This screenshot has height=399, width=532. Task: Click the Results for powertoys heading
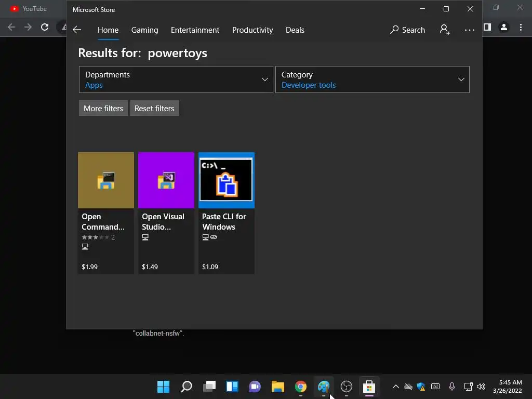[x=142, y=53]
